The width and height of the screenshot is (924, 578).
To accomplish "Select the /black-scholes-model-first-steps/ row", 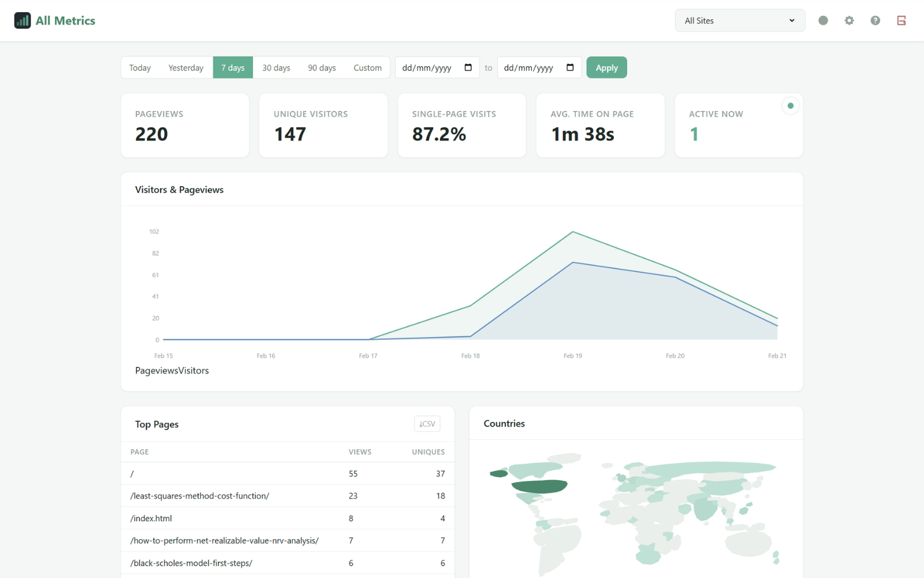I will [288, 563].
